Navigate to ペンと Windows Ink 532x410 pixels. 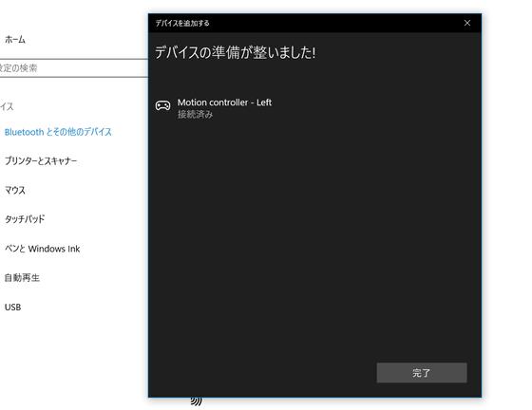tap(43, 249)
